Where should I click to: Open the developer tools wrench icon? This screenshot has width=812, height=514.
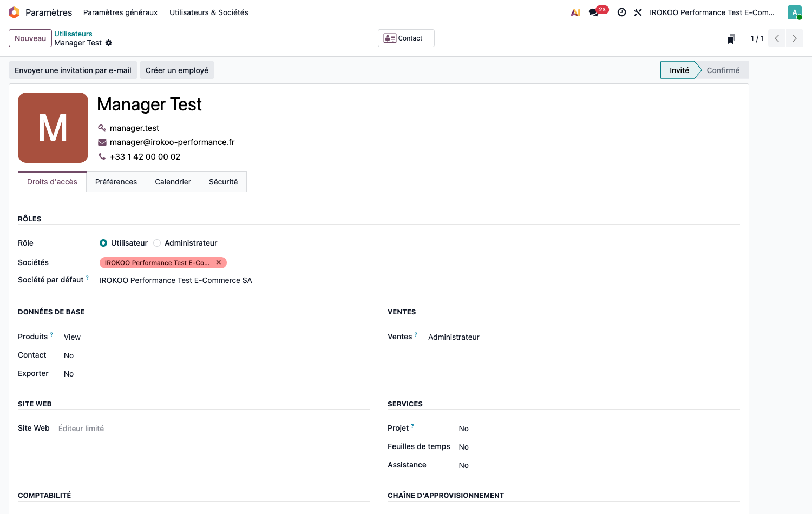point(638,12)
